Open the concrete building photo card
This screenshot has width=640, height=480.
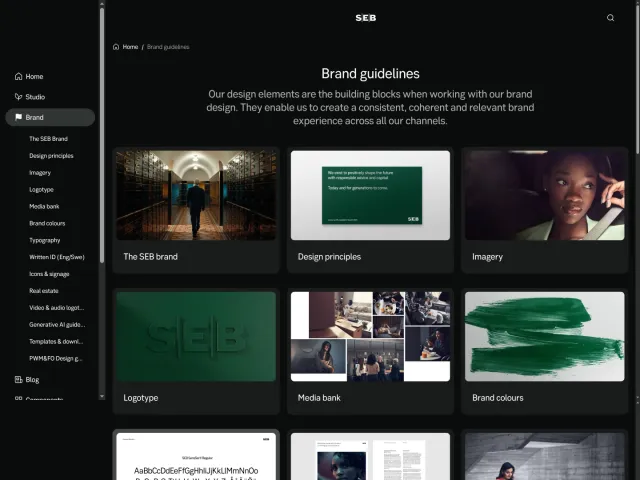544,456
